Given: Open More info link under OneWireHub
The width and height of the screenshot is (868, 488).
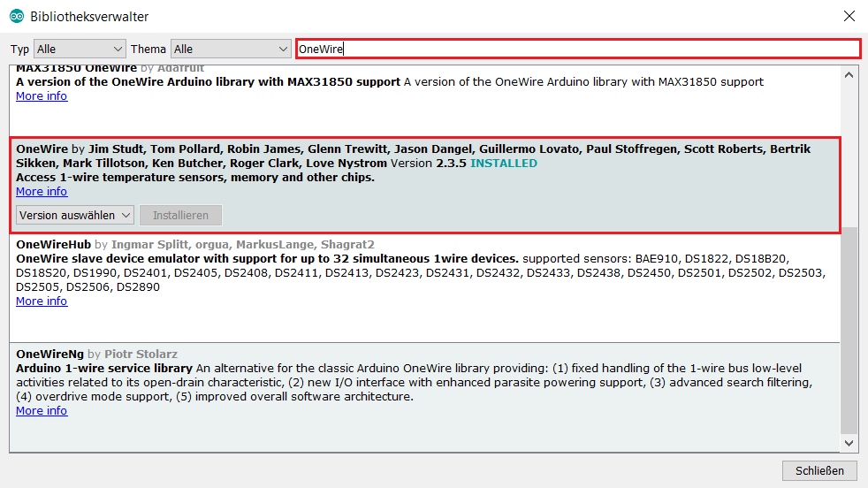Looking at the screenshot, I should [42, 301].
